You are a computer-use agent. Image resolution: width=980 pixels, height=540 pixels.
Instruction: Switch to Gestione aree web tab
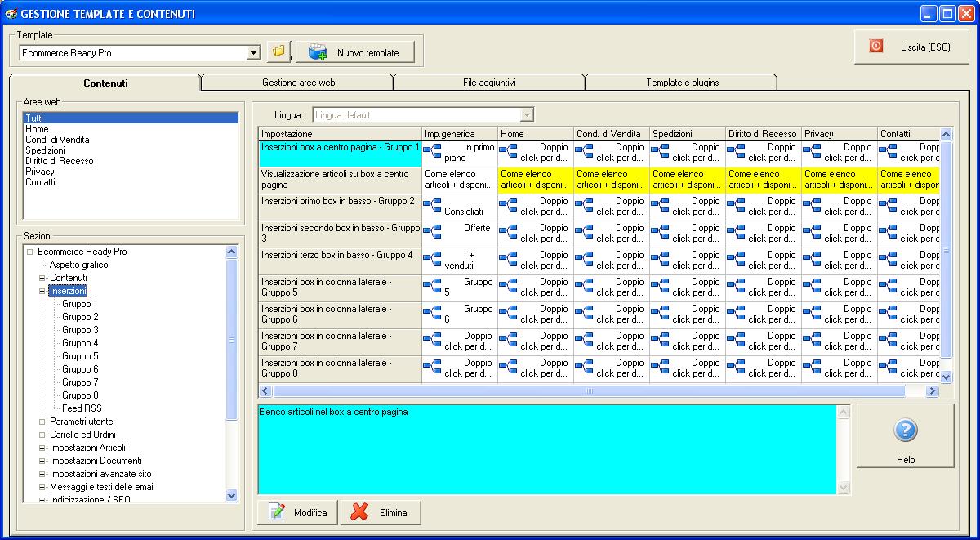298,83
